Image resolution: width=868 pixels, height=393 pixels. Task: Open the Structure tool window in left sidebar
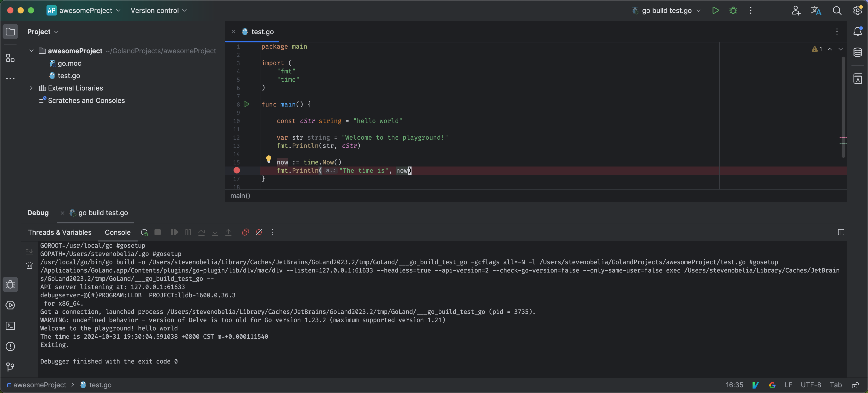10,58
